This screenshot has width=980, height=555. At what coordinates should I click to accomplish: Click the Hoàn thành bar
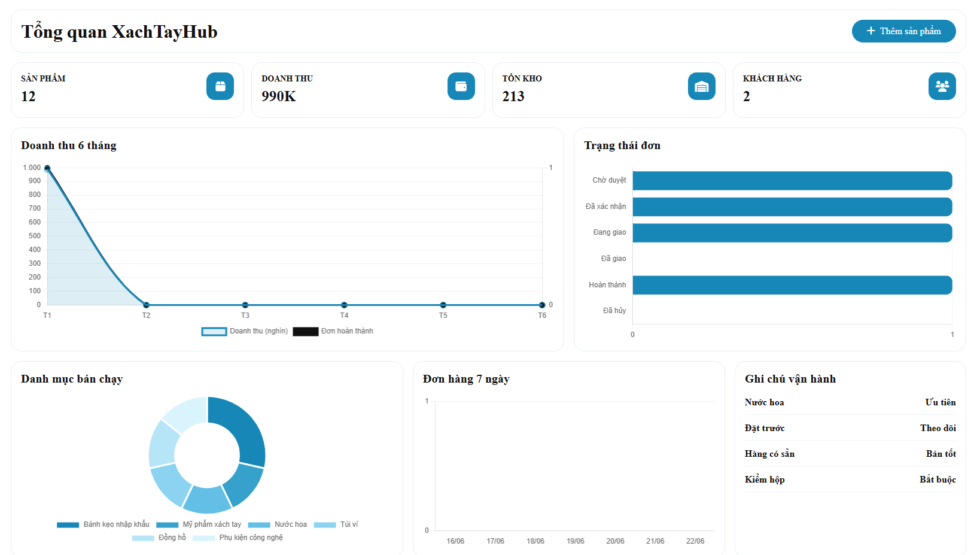point(792,285)
